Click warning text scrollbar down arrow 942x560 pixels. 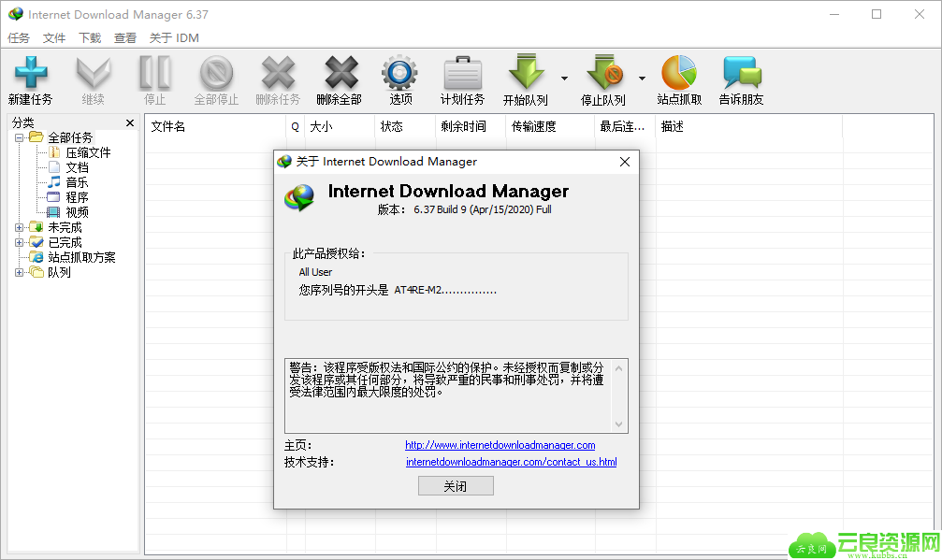pos(618,424)
